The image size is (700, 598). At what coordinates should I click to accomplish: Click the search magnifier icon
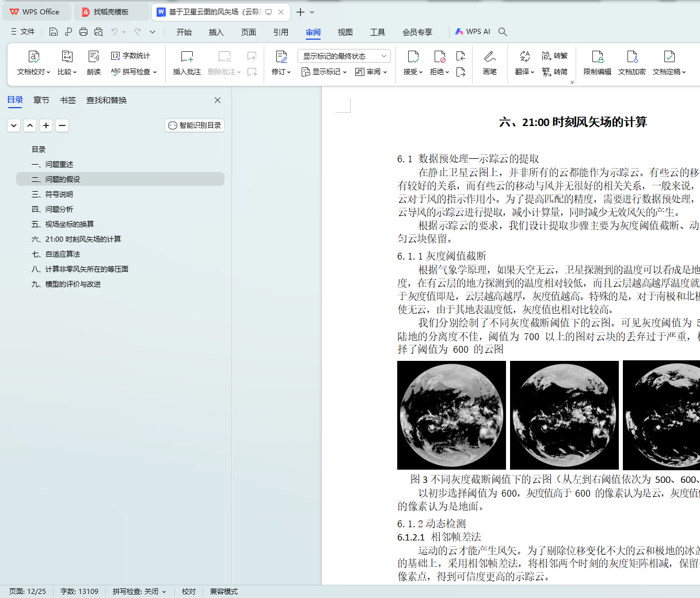[x=503, y=32]
